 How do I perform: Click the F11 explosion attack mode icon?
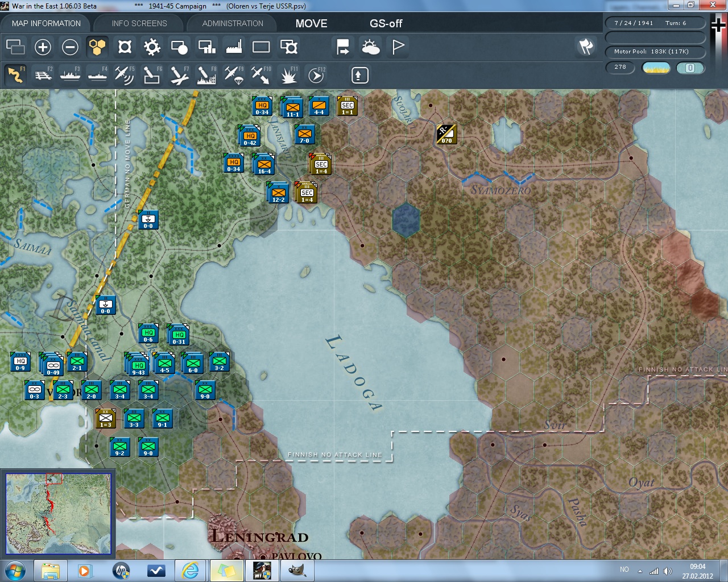288,75
